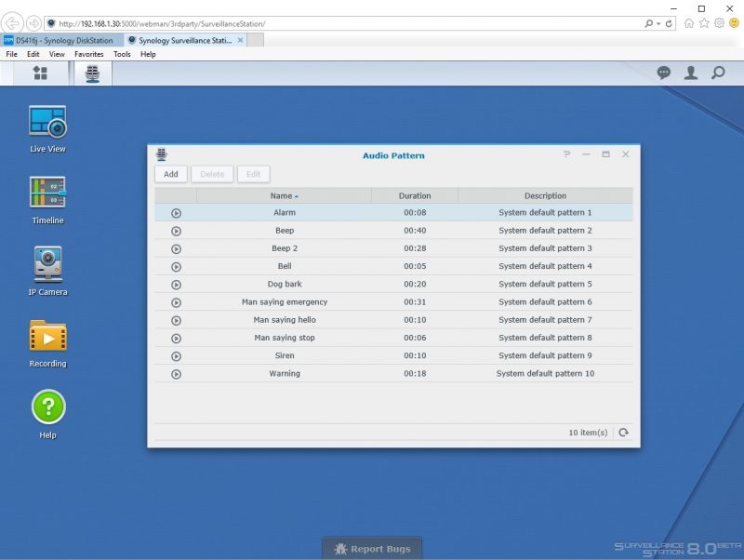
Task: Open the Timeline desktop icon
Action: point(47,200)
